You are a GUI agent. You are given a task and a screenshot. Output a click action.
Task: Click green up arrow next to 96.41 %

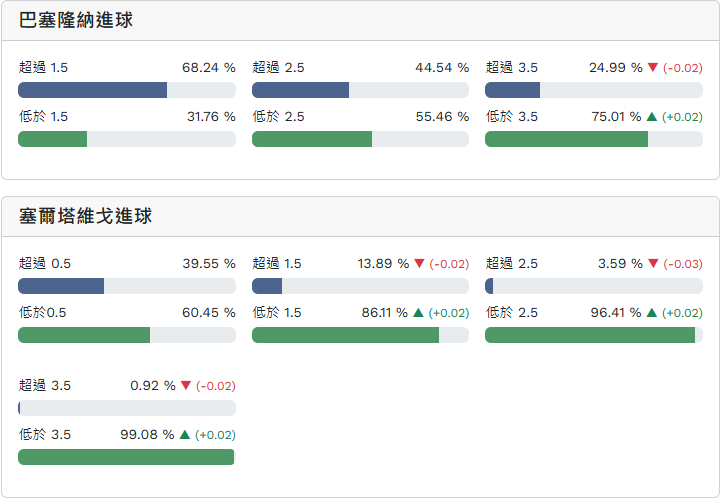coord(652,313)
